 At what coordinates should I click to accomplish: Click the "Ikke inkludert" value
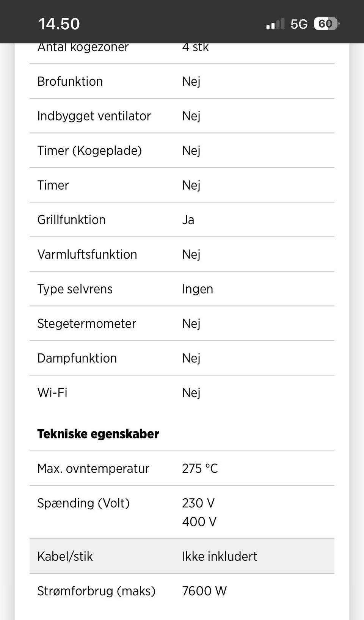click(220, 556)
